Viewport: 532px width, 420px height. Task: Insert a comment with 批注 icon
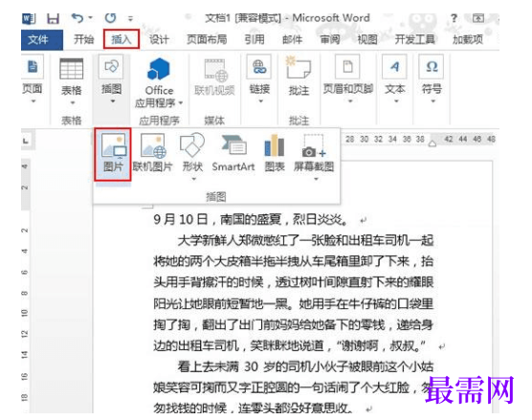tap(299, 68)
